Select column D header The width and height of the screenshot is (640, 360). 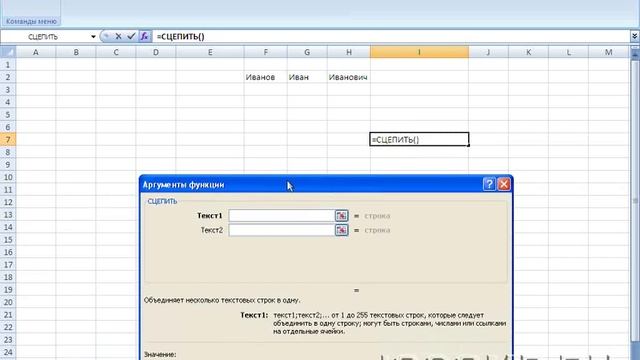pyautogui.click(x=156, y=52)
